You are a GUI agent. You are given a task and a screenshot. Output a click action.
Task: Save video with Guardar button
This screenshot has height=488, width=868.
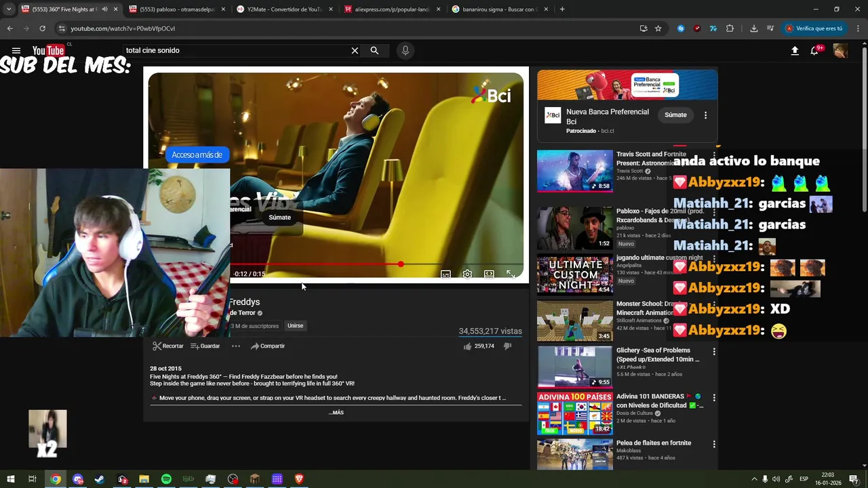tap(205, 346)
